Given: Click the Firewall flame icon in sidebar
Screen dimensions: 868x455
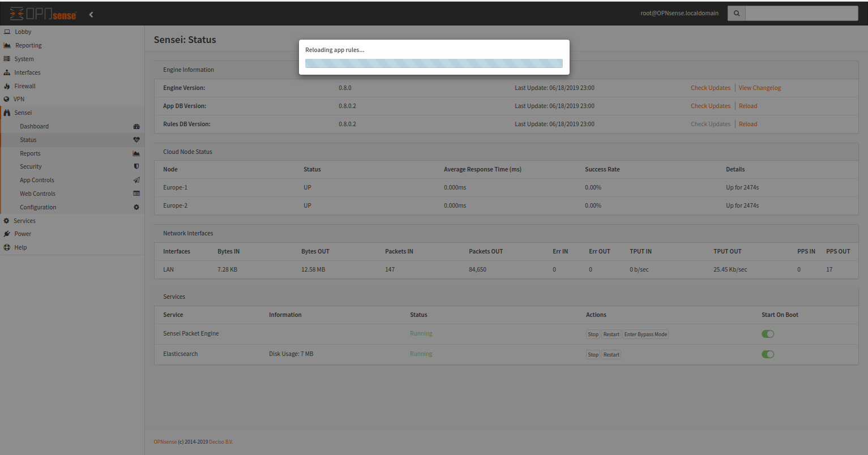Looking at the screenshot, I should click(7, 85).
